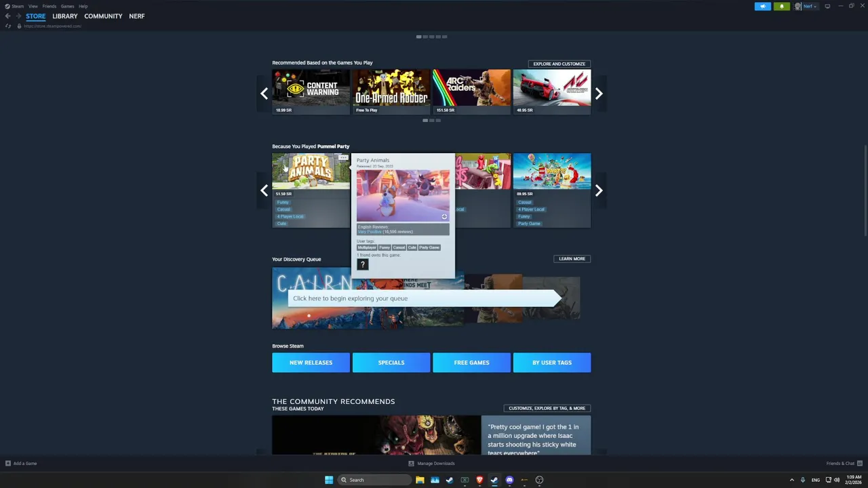Click LEARN MORE for Discovery Queue

[x=572, y=259]
